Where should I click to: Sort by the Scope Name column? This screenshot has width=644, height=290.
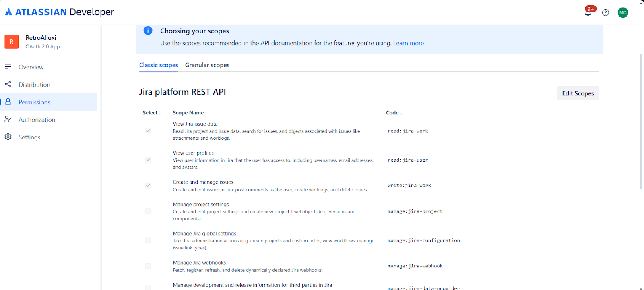point(190,113)
